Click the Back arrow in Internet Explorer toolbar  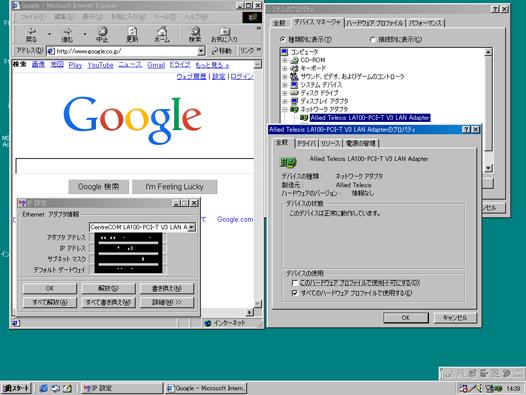(x=32, y=32)
